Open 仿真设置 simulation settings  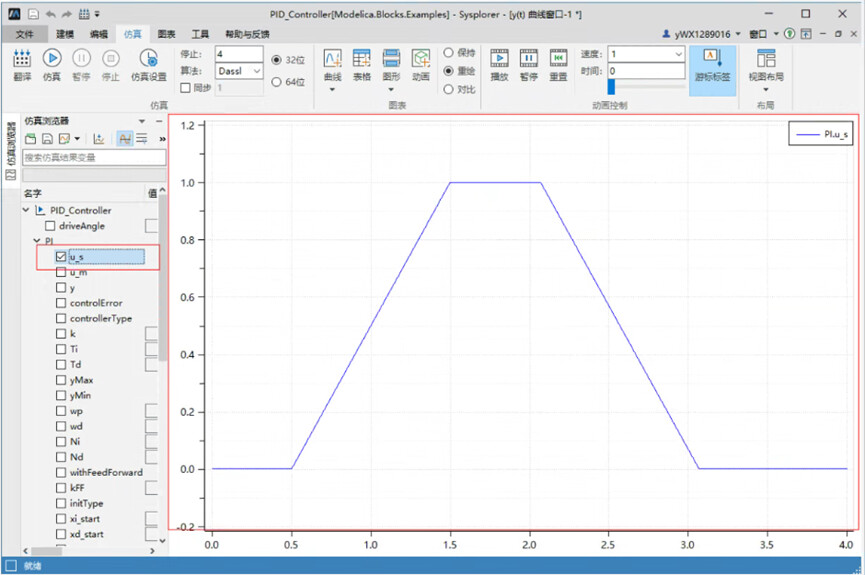click(148, 58)
